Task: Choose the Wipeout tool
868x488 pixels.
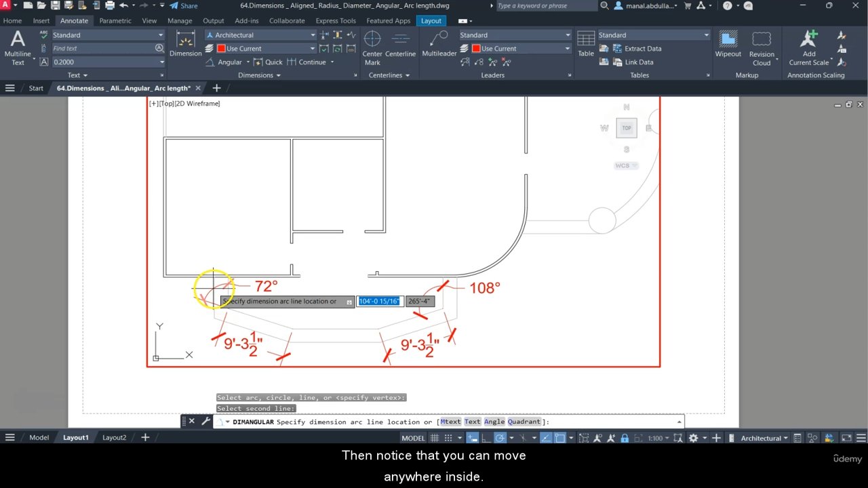Action: pyautogui.click(x=728, y=44)
